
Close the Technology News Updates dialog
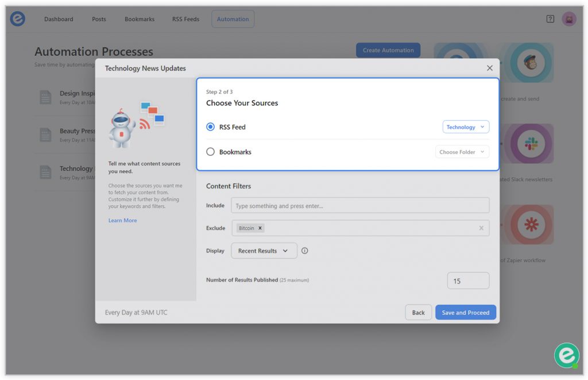click(x=489, y=68)
